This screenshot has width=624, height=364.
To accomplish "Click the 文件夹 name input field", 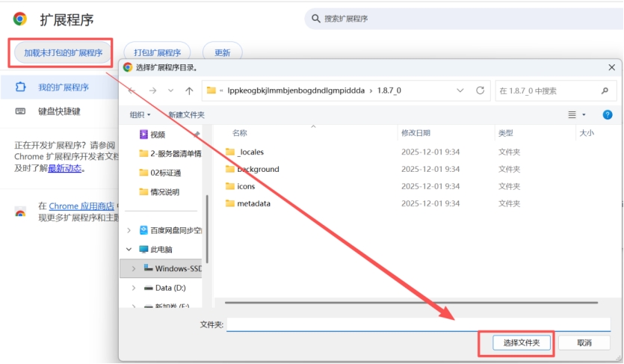I will coord(418,324).
